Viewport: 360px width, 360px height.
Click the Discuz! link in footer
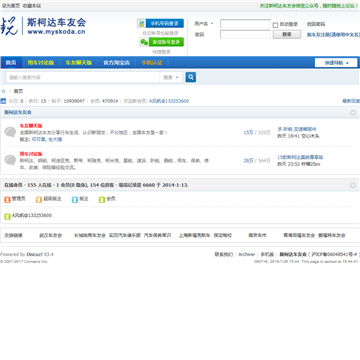coord(35,254)
